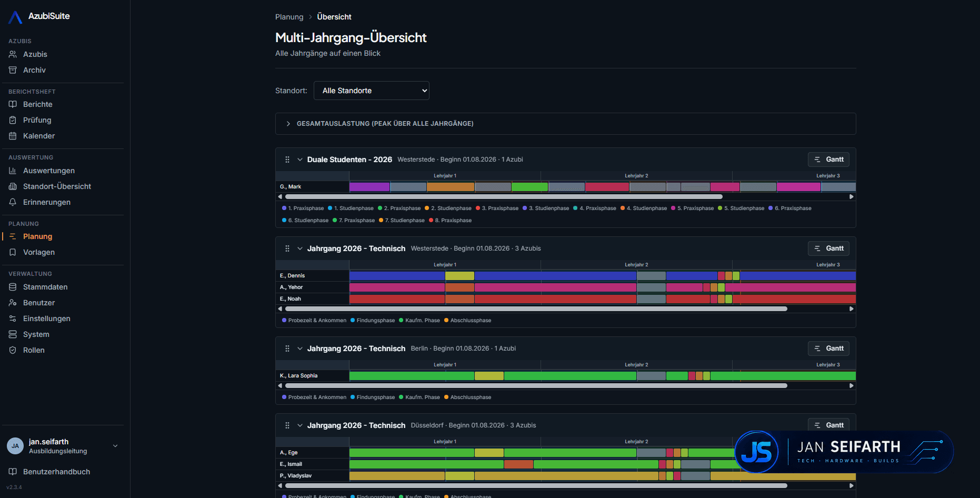Click the Duale Studenten timeline scrollbar thumb
980x498 pixels.
tap(504, 197)
